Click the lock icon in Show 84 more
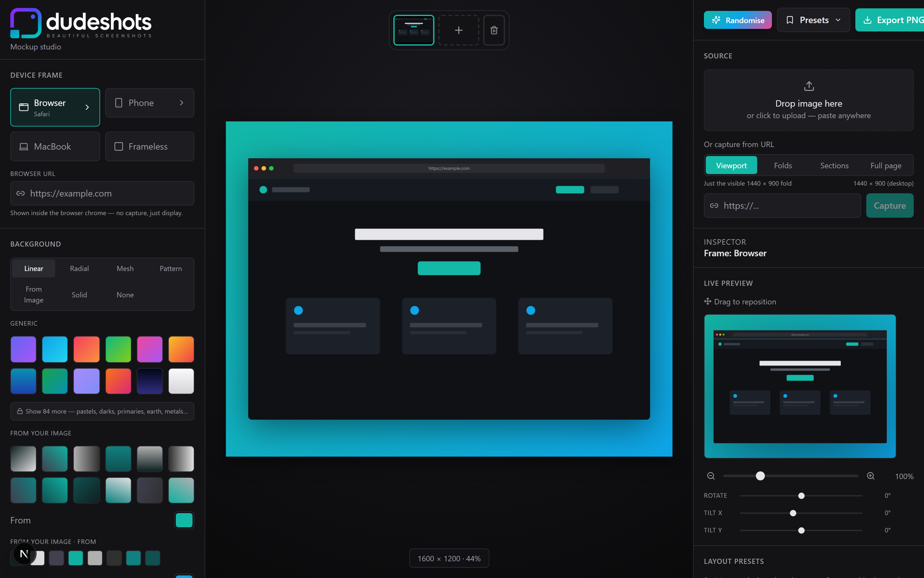 tap(20, 411)
